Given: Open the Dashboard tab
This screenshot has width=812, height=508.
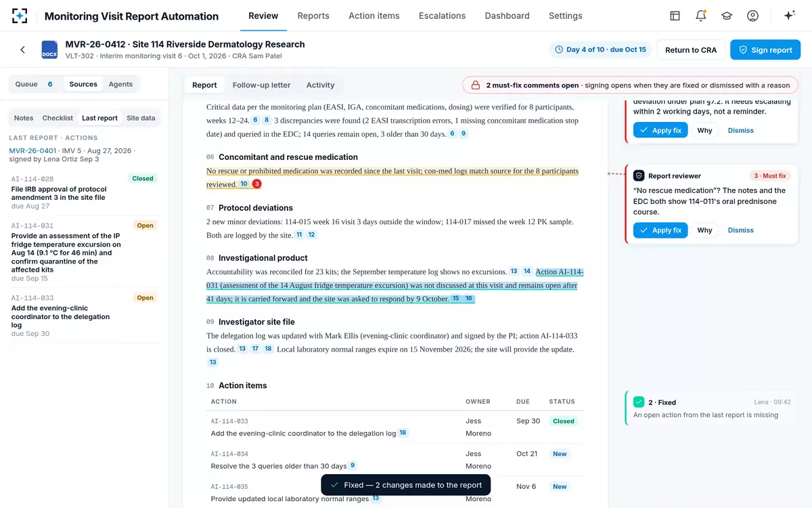Looking at the screenshot, I should 507,16.
